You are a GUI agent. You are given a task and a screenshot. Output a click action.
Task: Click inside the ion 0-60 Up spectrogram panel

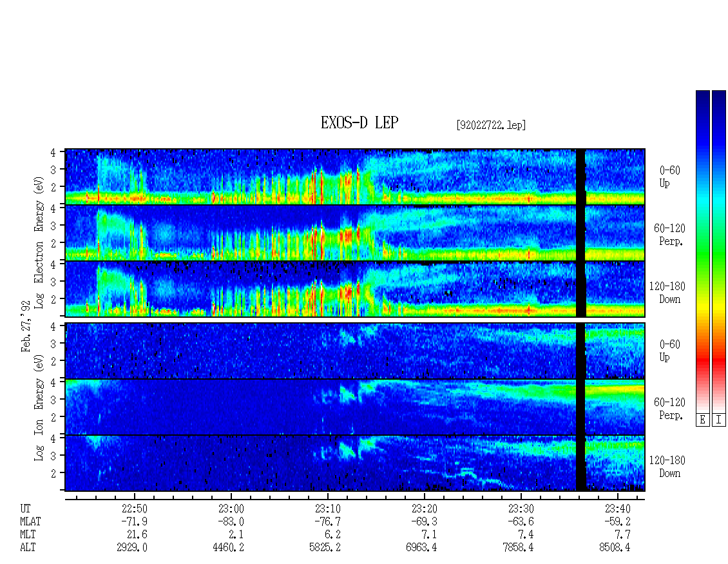(x=355, y=351)
